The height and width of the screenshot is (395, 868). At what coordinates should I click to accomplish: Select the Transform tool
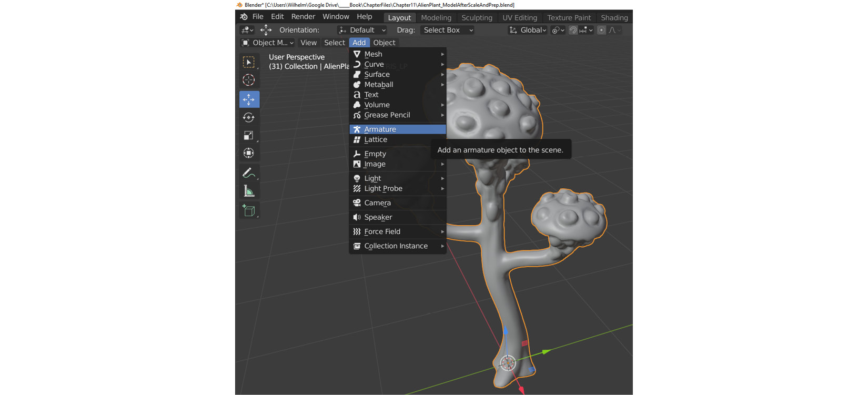249,153
